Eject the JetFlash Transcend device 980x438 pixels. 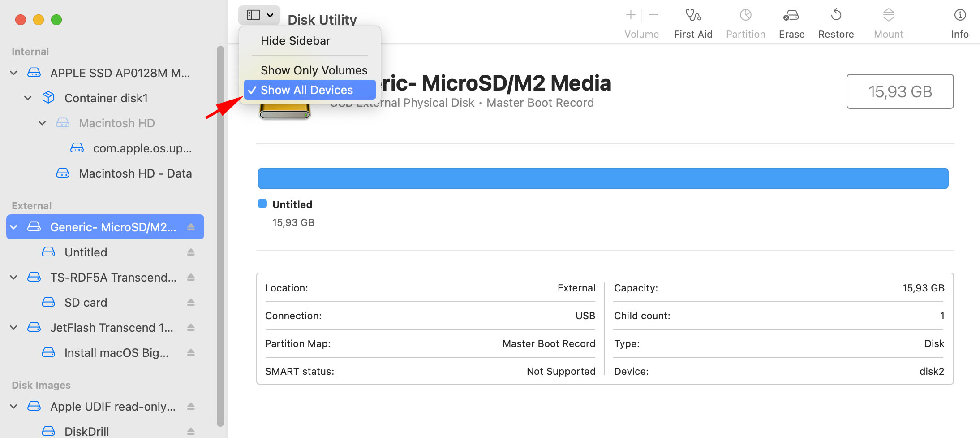pos(191,327)
